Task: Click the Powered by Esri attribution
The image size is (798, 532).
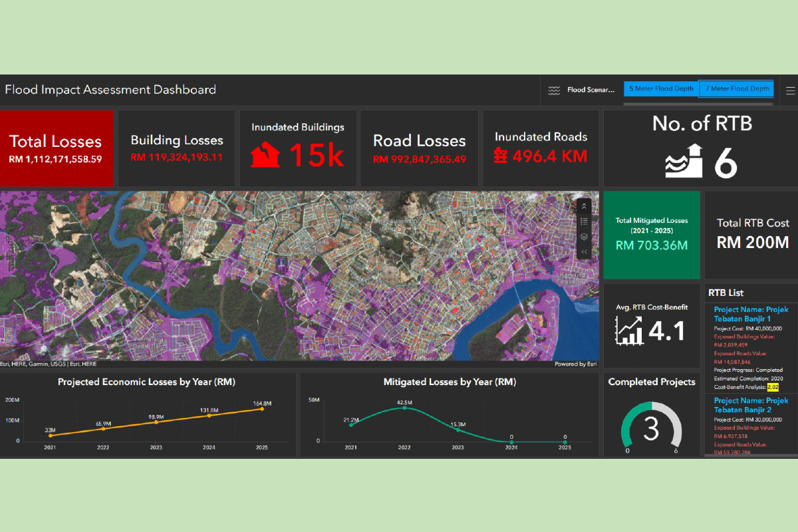Action: pyautogui.click(x=576, y=364)
